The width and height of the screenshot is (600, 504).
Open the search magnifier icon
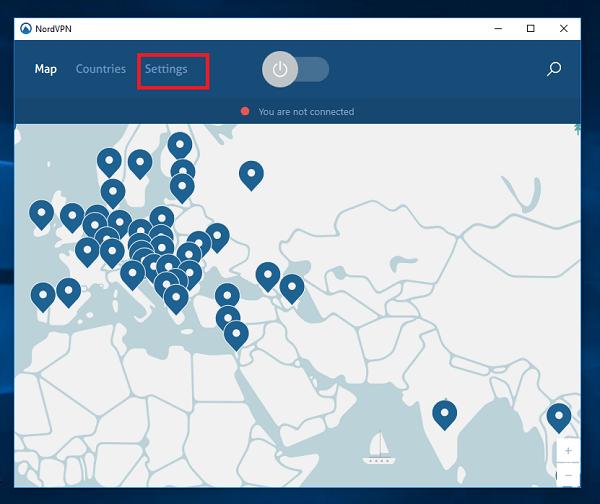click(554, 69)
